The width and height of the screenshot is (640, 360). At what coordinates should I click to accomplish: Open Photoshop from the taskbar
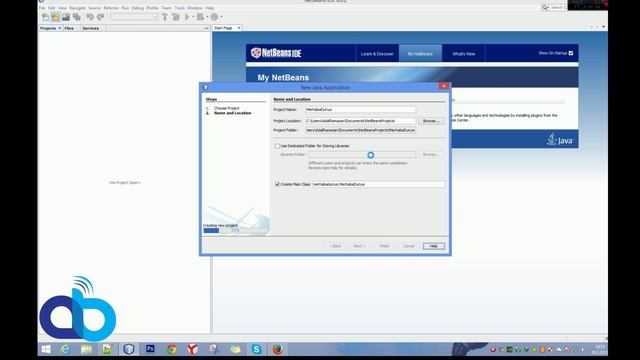point(150,349)
